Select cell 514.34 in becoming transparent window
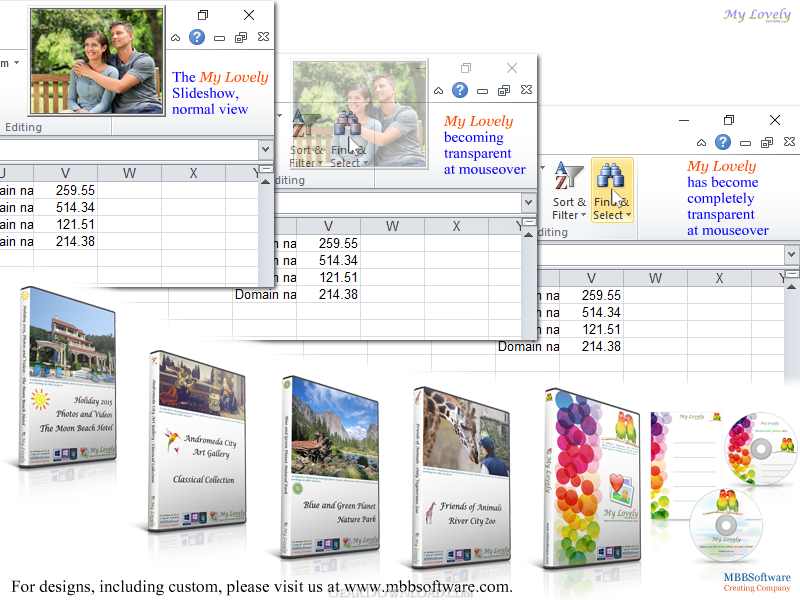 329,261
